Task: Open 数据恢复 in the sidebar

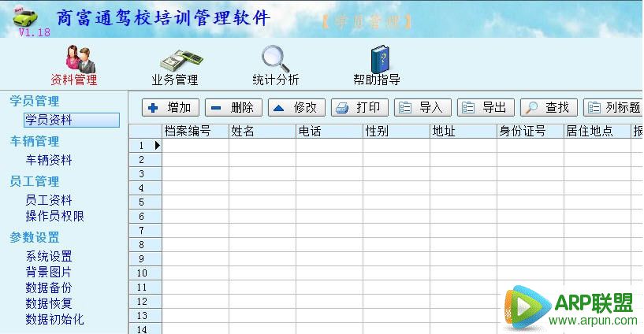Action: pyautogui.click(x=49, y=303)
